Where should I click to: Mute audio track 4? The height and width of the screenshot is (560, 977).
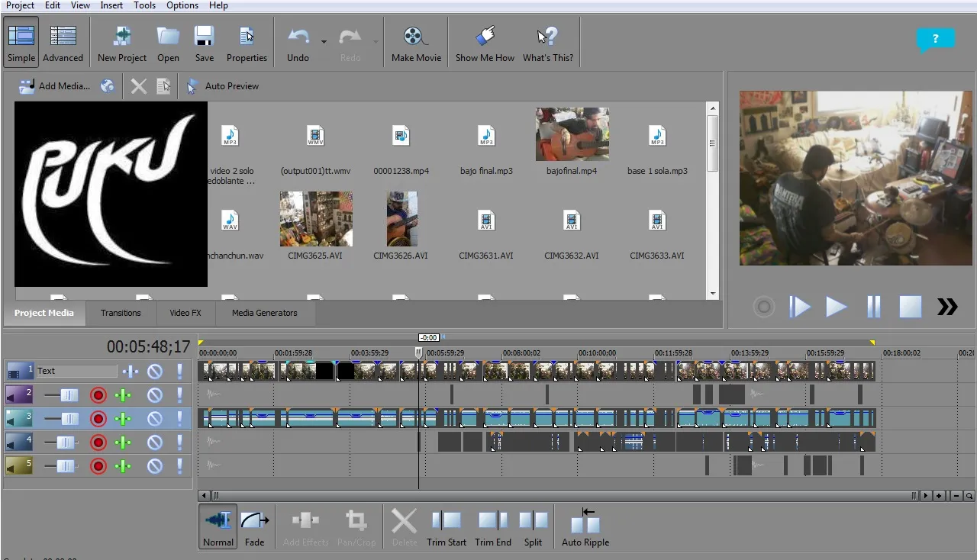pyautogui.click(x=155, y=443)
